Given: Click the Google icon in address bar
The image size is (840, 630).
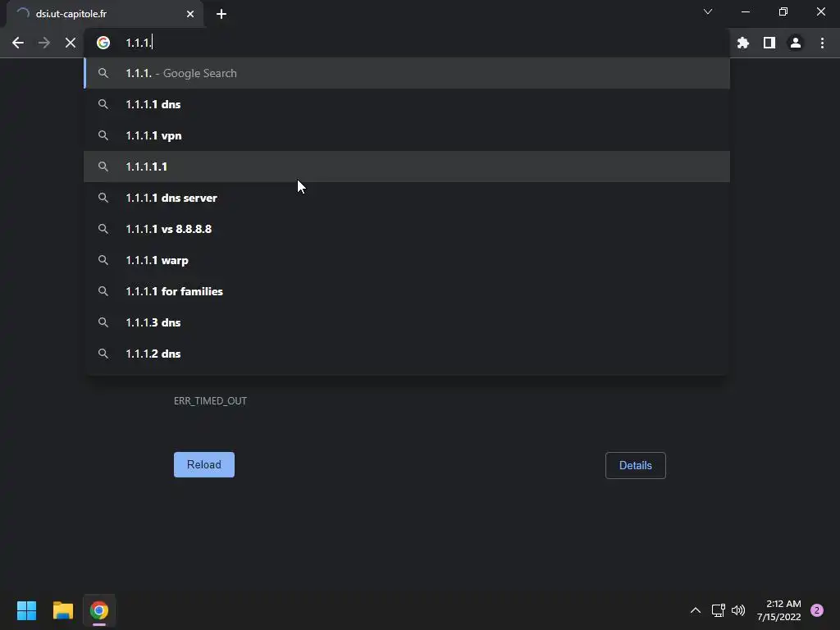Looking at the screenshot, I should tap(103, 43).
